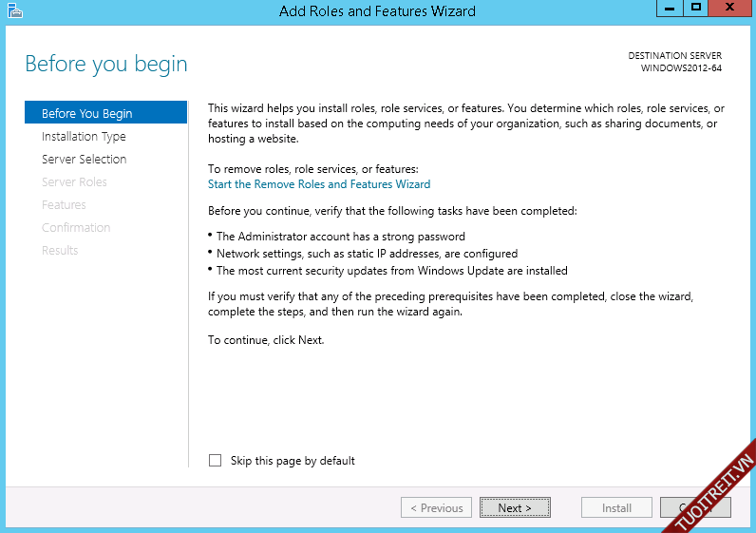Click the WINDOWS2012-64 destination server label
Viewport: 756px width, 533px height.
click(681, 68)
